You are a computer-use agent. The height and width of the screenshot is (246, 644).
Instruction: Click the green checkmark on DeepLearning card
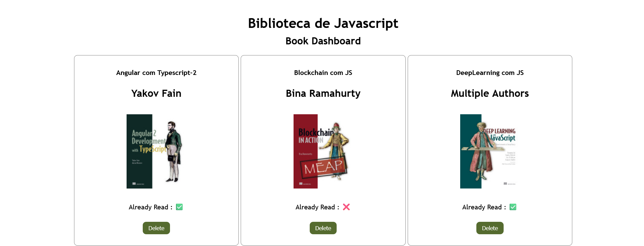coord(513,207)
